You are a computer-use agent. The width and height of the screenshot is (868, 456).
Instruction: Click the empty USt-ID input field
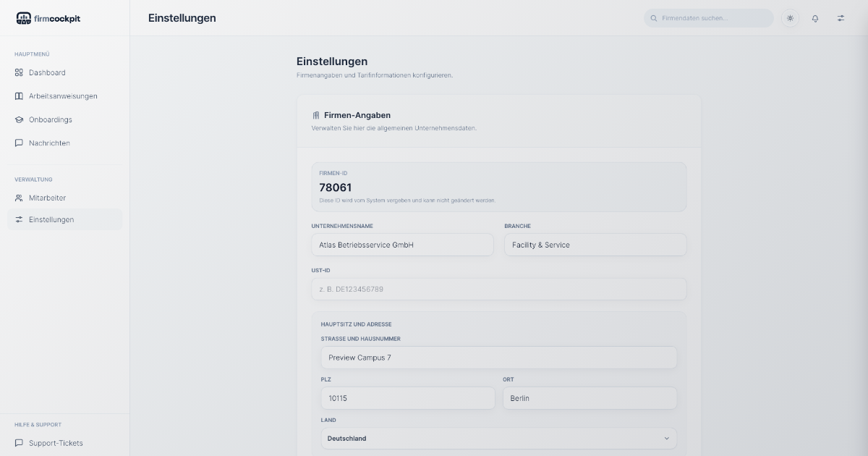point(498,289)
